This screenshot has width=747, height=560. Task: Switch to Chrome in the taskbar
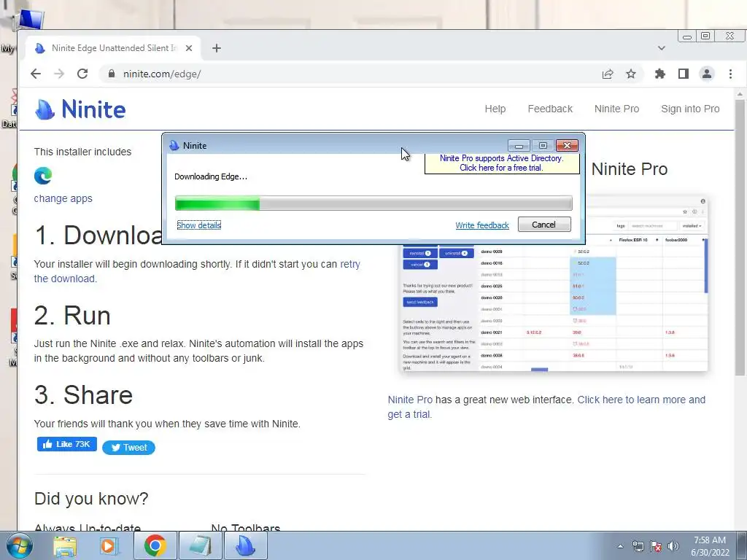[x=155, y=546]
